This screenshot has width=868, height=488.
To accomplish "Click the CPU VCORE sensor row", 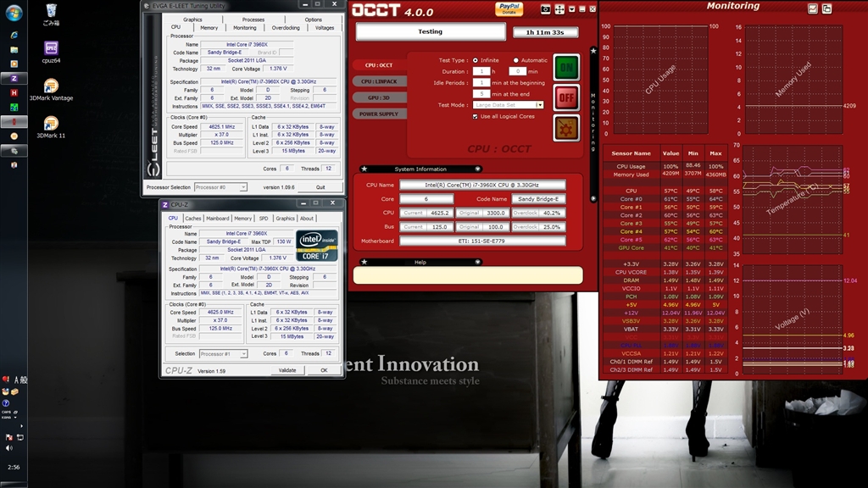I will (x=665, y=272).
